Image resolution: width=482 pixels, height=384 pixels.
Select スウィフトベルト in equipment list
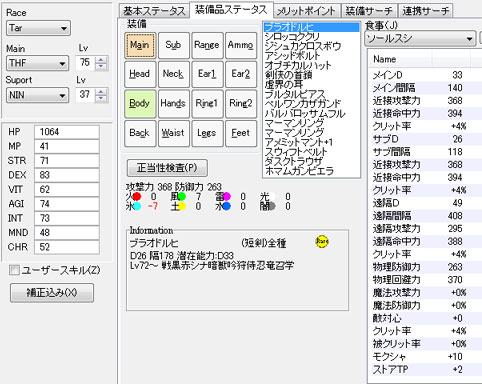tap(311, 152)
